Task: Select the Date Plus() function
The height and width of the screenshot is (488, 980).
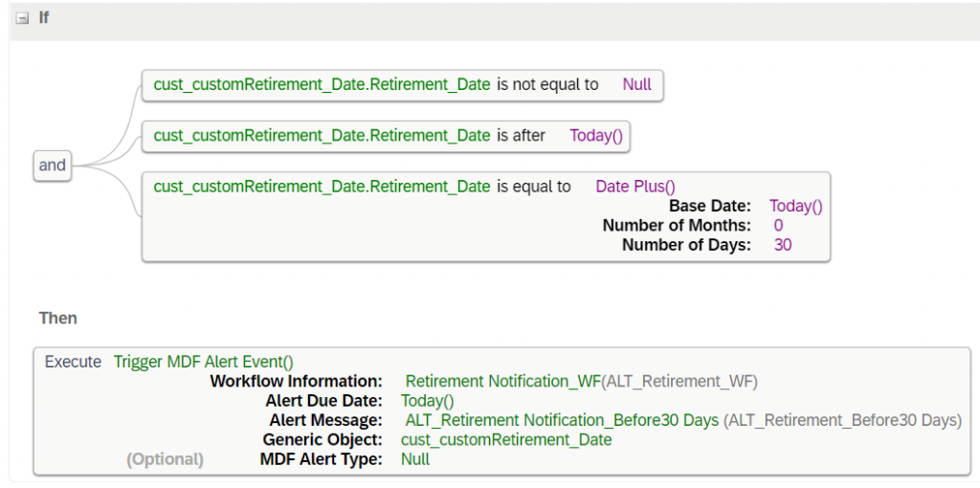Action: point(635,187)
